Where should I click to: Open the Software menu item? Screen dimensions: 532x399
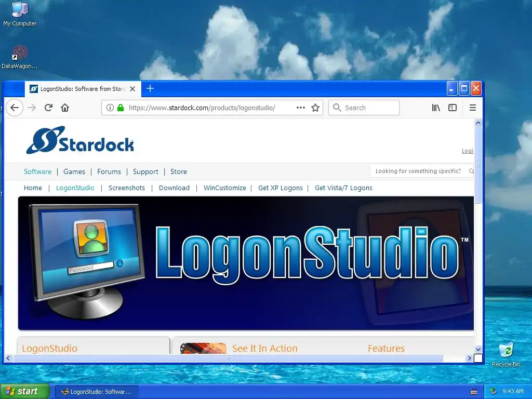click(37, 171)
